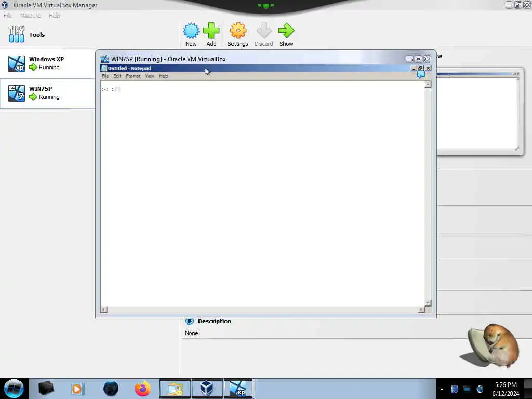
Task: Click the Windows XP OS icon in sidebar
Action: 17,64
